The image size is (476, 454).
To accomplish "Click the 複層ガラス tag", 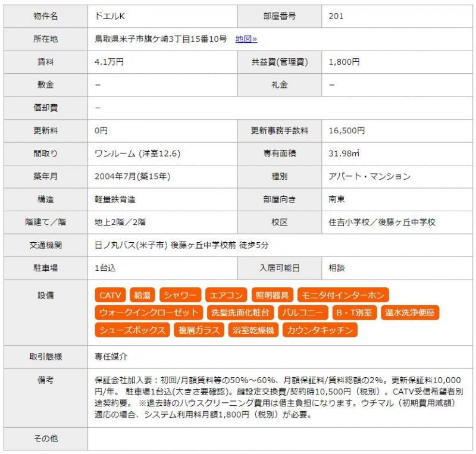I will click(199, 330).
